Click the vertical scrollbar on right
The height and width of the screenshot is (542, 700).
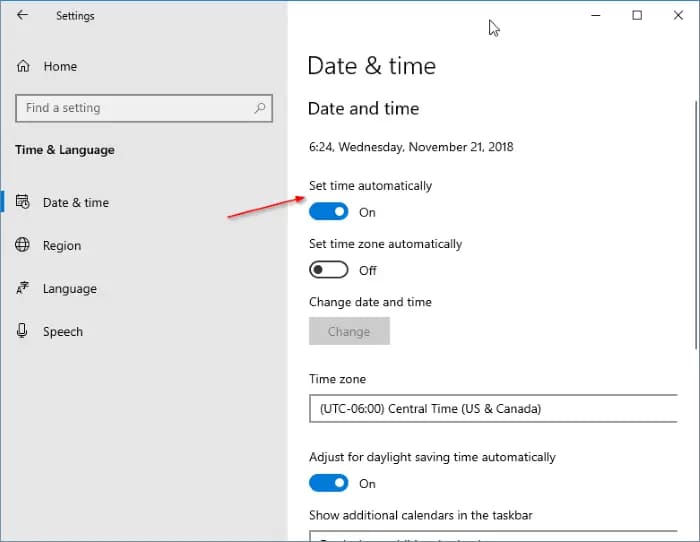click(696, 225)
